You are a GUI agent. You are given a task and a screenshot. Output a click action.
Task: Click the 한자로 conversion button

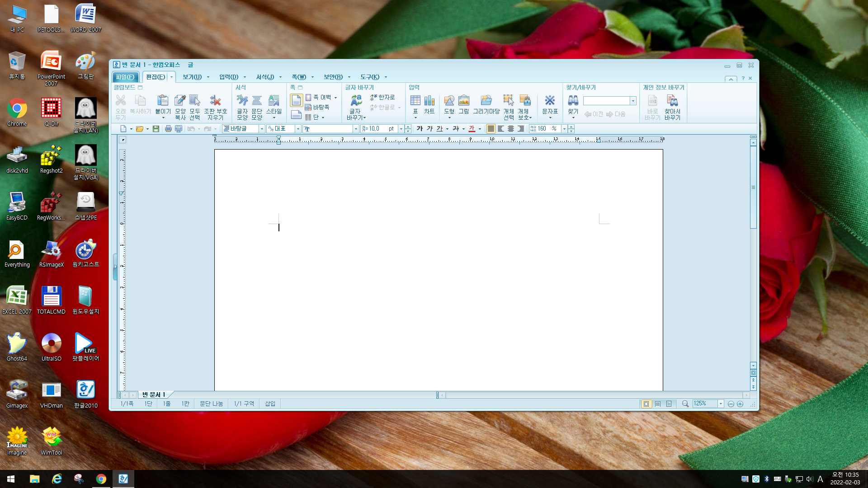point(382,97)
